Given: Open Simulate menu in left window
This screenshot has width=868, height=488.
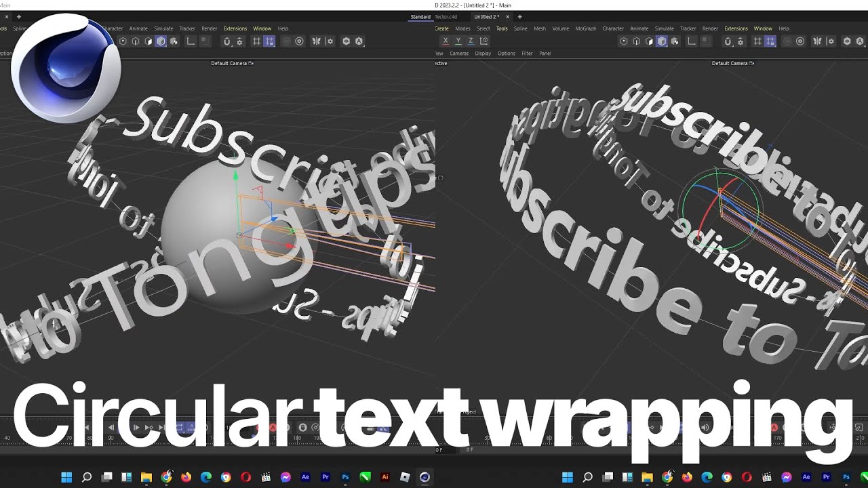Looking at the screenshot, I should pyautogui.click(x=163, y=28).
